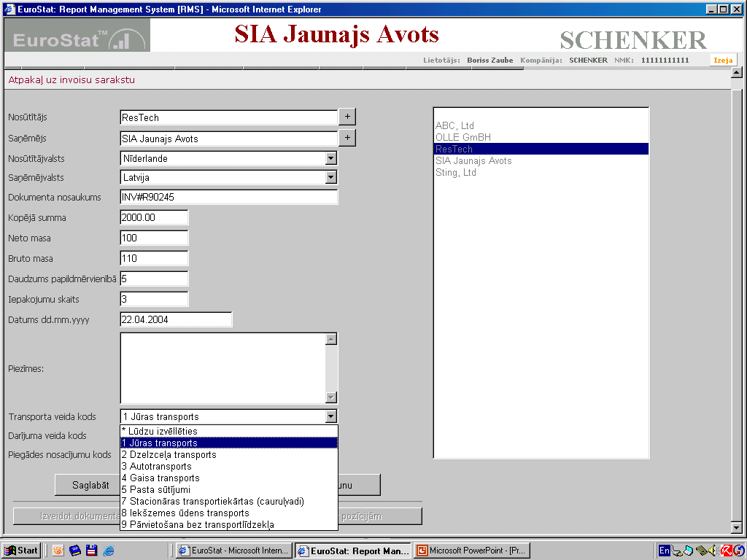The height and width of the screenshot is (560, 747).
Task: Launch Internet Explorer from quick launch
Action: click(x=109, y=551)
